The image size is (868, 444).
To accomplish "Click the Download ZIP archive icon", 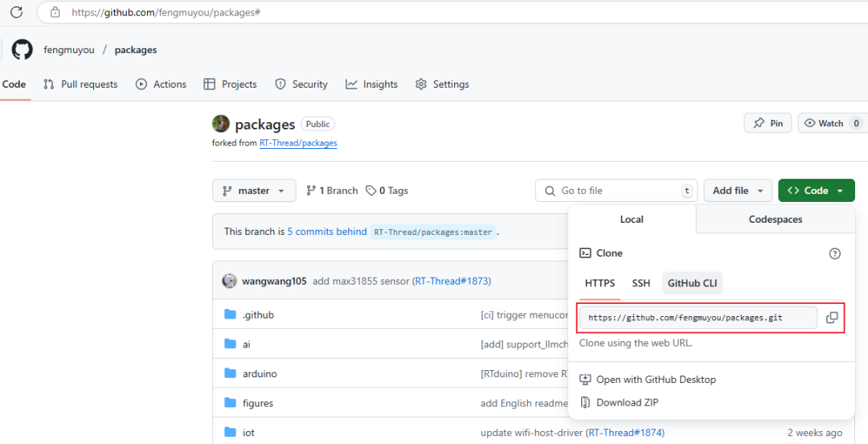I will pos(585,402).
